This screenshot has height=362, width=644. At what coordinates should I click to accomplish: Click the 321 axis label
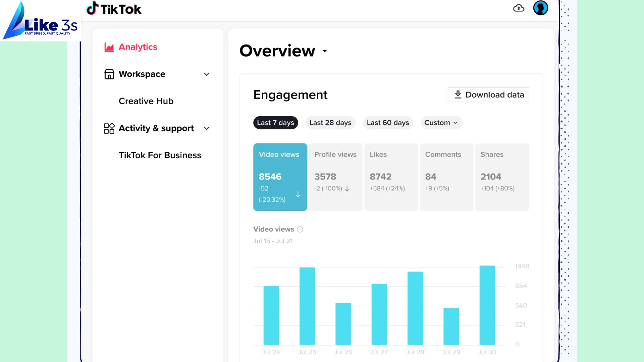pyautogui.click(x=520, y=324)
